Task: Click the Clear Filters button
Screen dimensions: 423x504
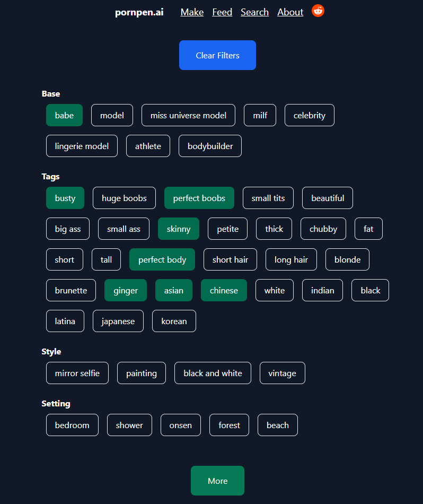Action: [217, 55]
